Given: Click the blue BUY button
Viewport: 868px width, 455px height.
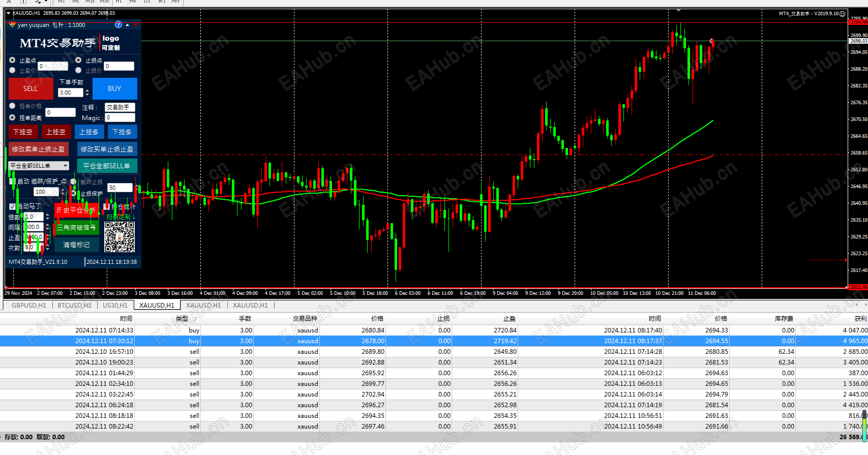Looking at the screenshot, I should pos(114,88).
